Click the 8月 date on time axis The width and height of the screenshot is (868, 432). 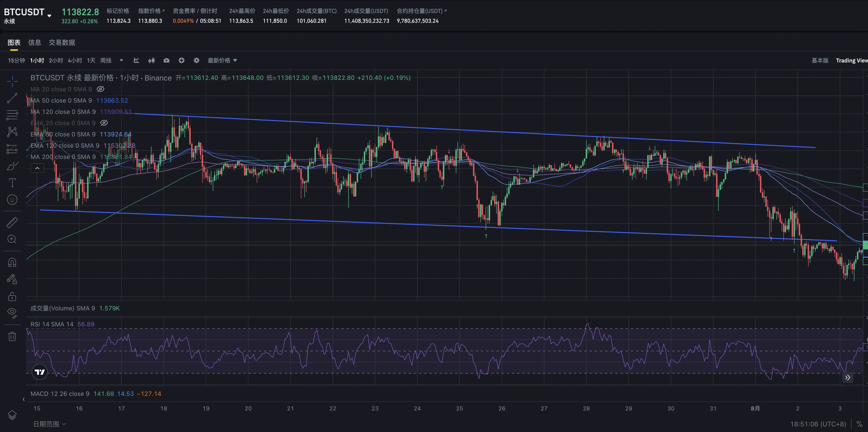tap(755, 409)
